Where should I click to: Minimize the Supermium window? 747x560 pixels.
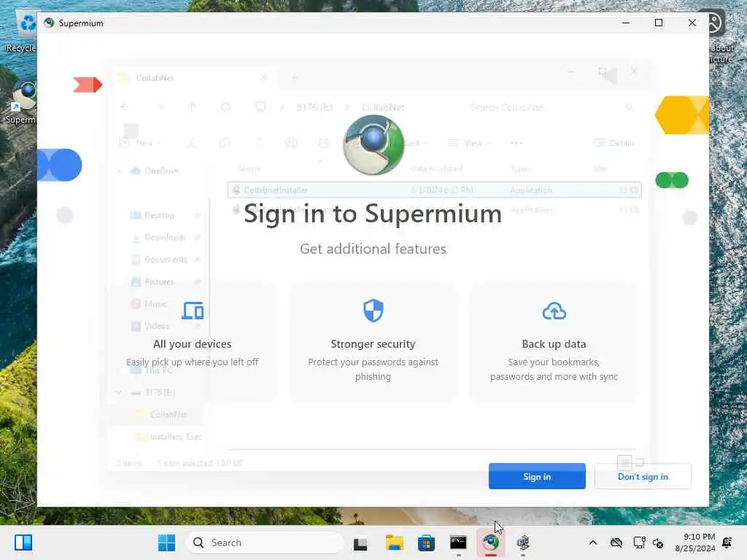click(x=626, y=23)
